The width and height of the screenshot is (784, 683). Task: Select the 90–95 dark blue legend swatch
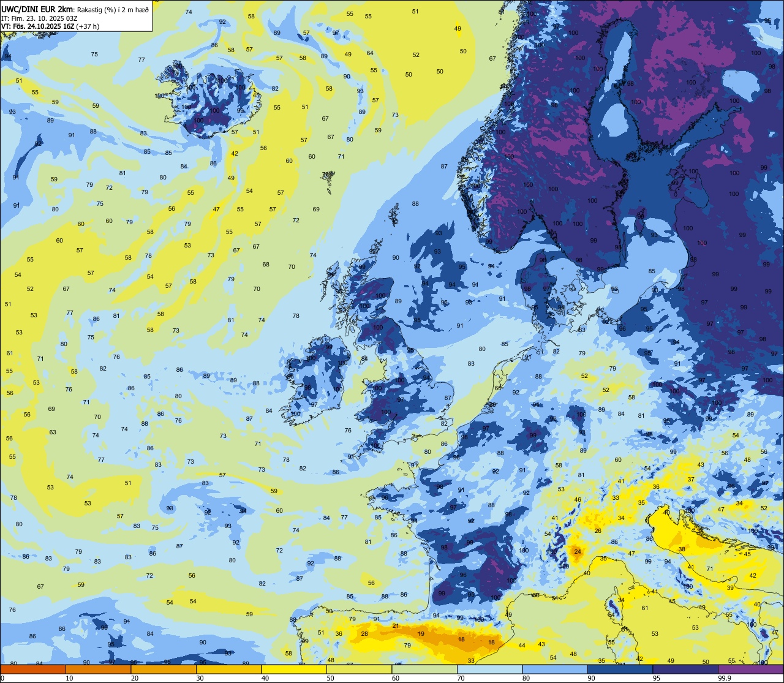(x=620, y=670)
